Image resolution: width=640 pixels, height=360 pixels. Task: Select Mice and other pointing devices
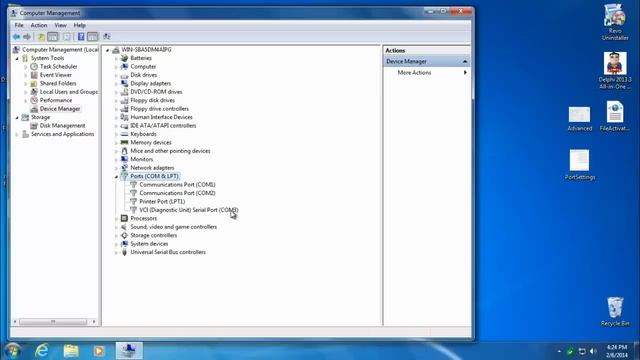point(170,151)
